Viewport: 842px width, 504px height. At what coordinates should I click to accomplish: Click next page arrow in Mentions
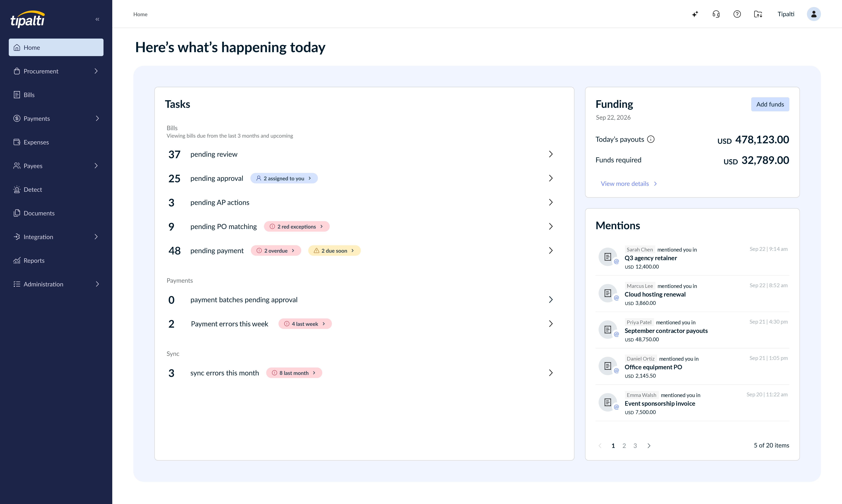[x=649, y=446]
